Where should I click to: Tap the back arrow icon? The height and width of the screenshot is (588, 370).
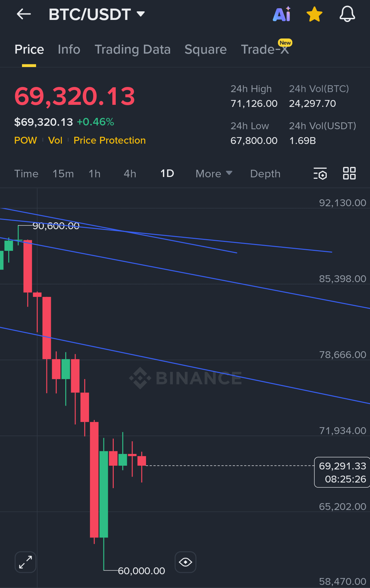tap(24, 14)
